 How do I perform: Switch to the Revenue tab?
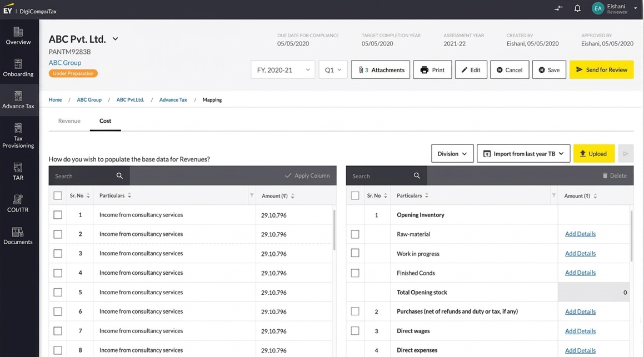(69, 121)
